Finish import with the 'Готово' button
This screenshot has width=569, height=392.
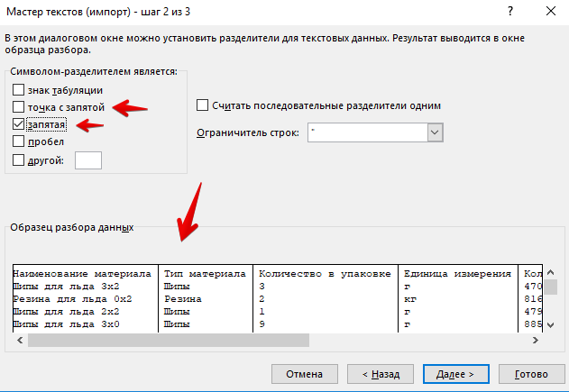(x=532, y=372)
